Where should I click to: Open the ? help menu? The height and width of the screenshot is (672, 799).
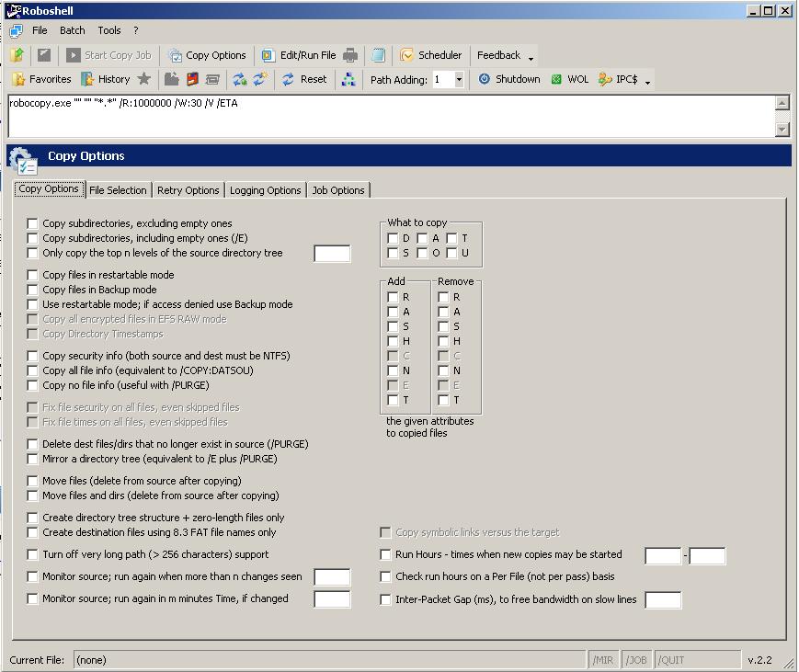[135, 30]
